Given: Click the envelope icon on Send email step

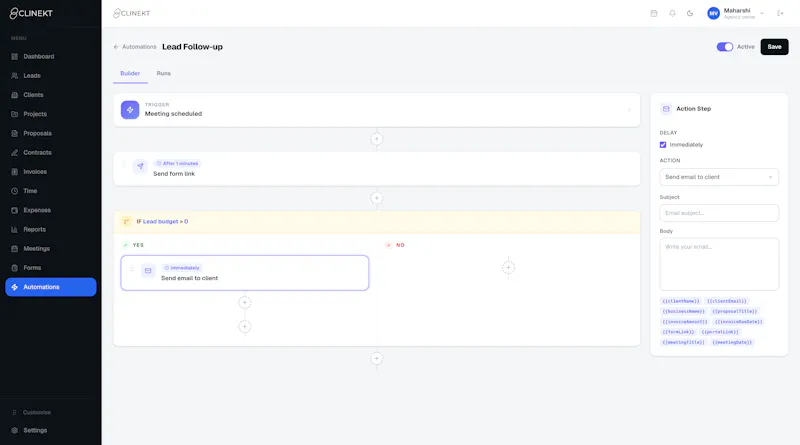Looking at the screenshot, I should (148, 271).
